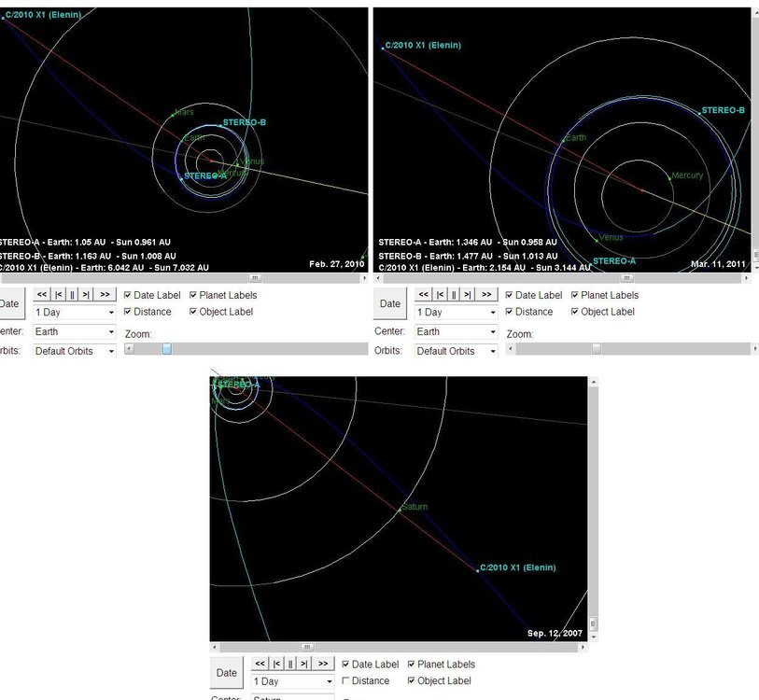Click the Date button in Mar. 11, 2011 viewer
Screen dimensions: 759x700
click(x=390, y=303)
